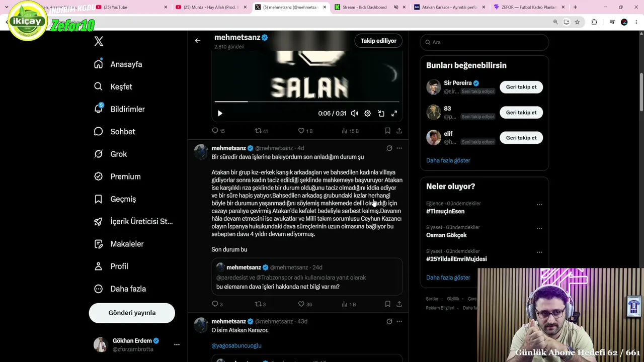The width and height of the screenshot is (644, 362).
Task: Open Sohbet in the sidebar
Action: [114, 132]
